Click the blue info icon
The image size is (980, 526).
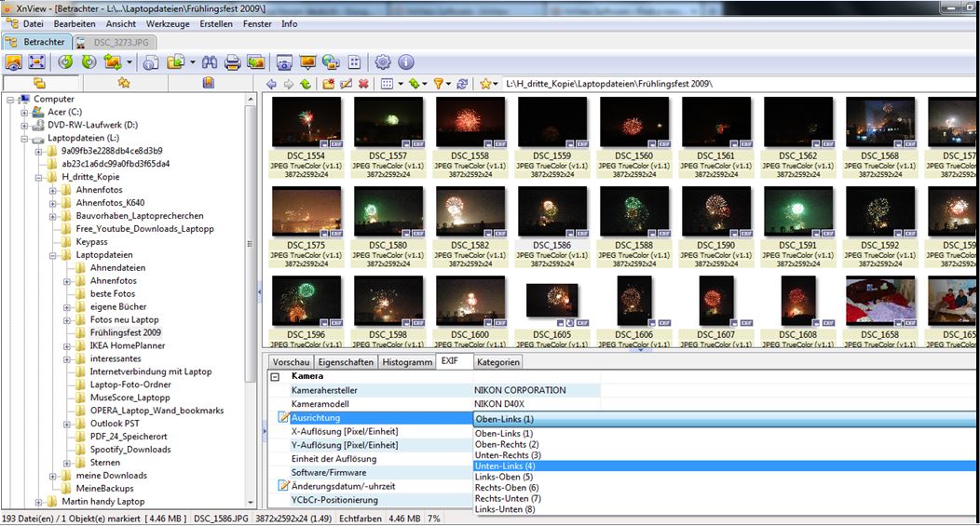[406, 62]
